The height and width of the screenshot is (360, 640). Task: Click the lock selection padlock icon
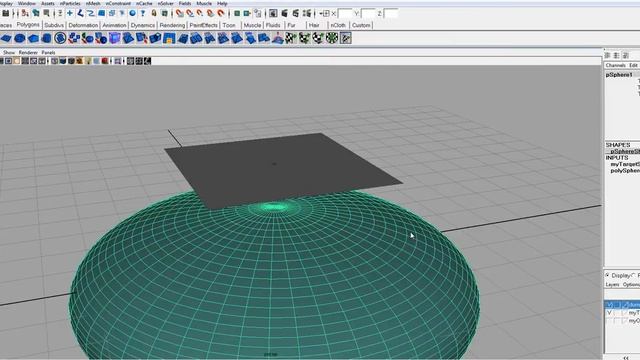(154, 13)
